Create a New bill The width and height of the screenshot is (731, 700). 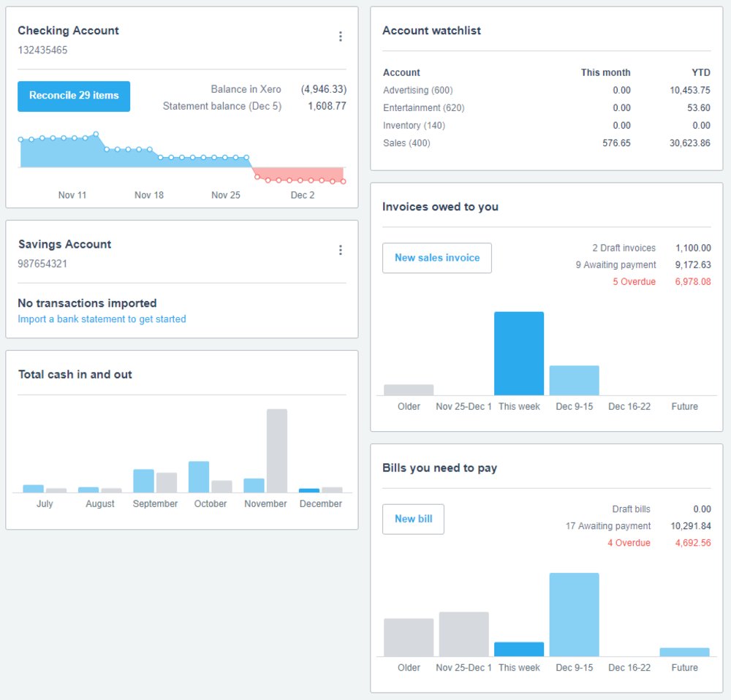pyautogui.click(x=413, y=519)
